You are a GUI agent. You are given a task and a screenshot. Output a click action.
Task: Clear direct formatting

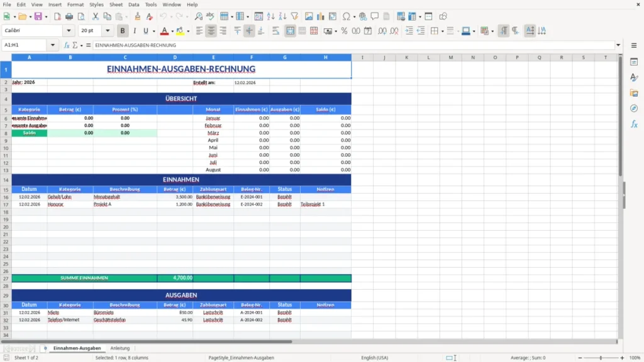150,16
